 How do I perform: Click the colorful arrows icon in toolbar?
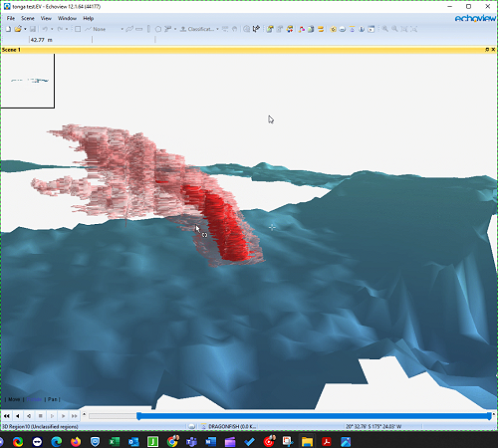(x=290, y=29)
